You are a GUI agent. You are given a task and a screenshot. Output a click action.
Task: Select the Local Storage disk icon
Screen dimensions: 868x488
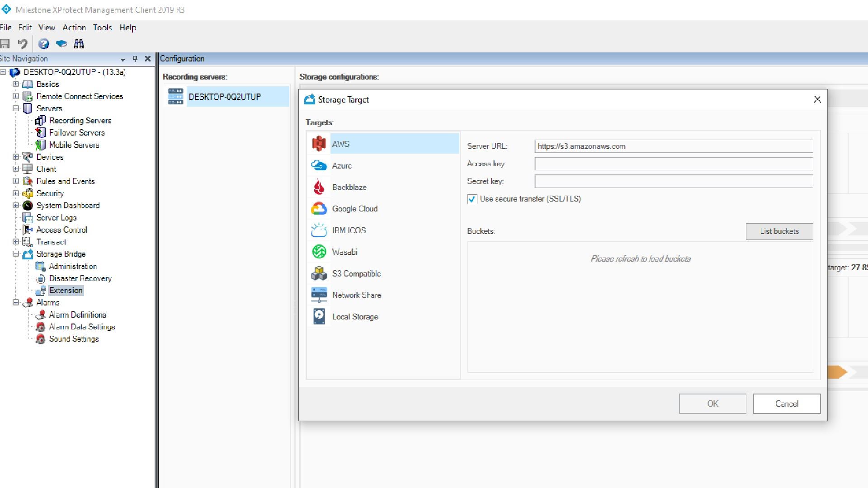click(x=319, y=316)
